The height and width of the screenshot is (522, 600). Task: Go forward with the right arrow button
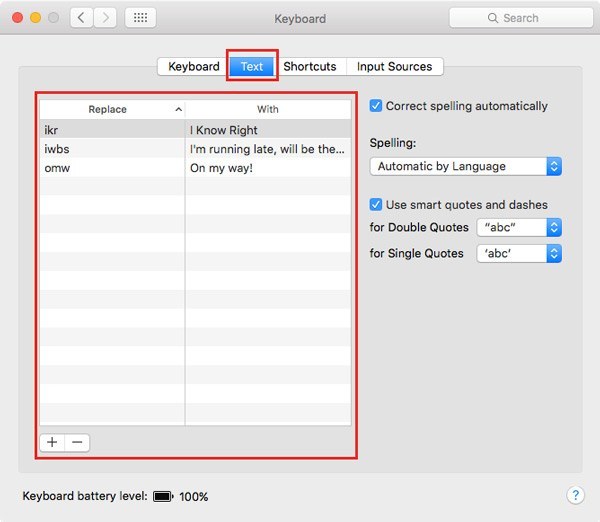click(105, 18)
